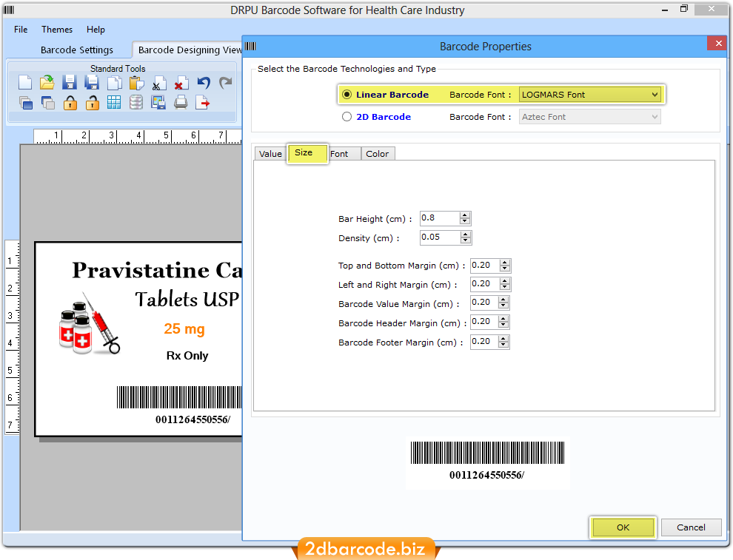This screenshot has height=560, width=733.
Task: Switch to the Font tab
Action: pos(344,154)
